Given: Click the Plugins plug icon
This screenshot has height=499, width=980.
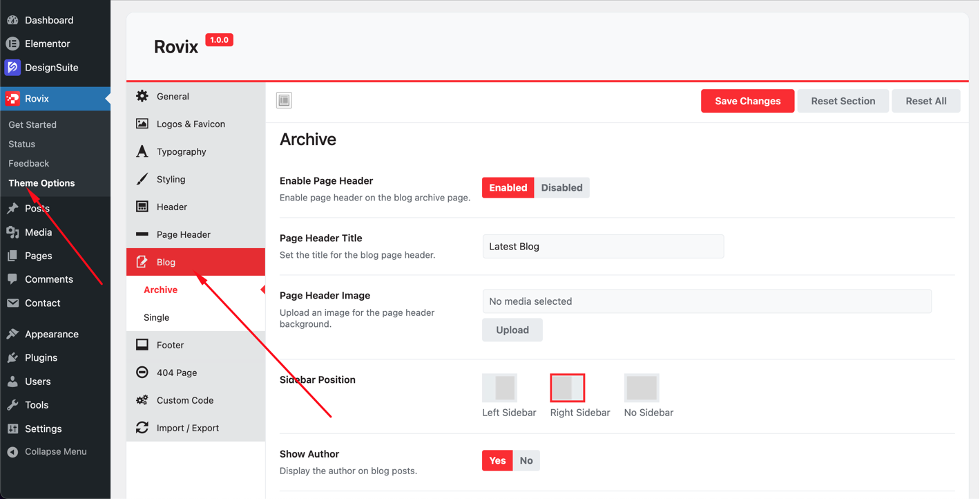Looking at the screenshot, I should [12, 357].
